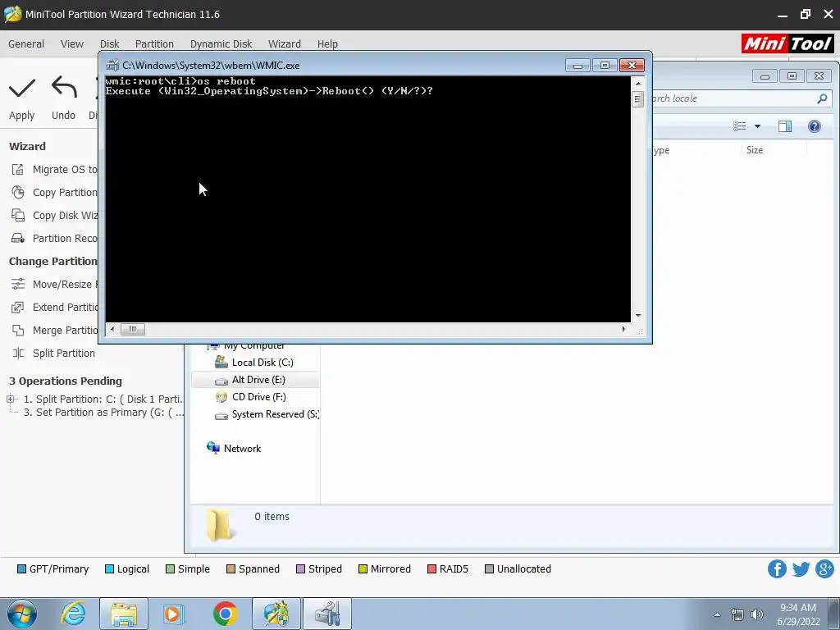
Task: Toggle the Explorer preview pane icon
Action: (785, 126)
